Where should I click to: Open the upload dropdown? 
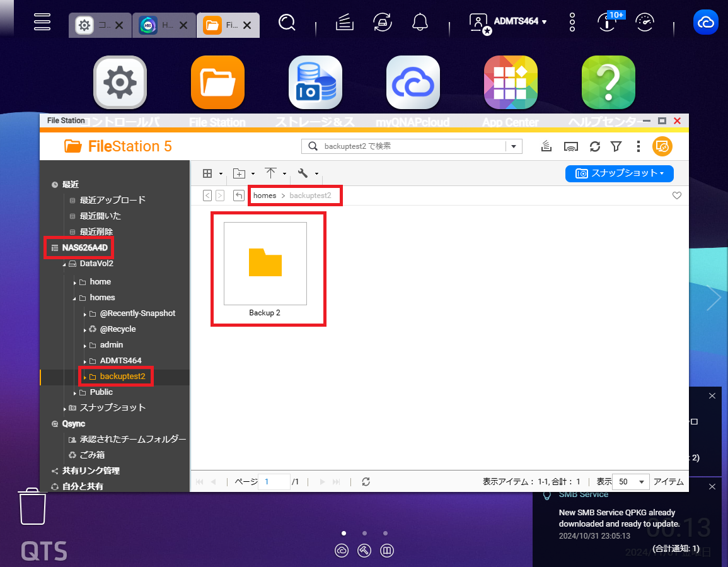[x=275, y=173]
